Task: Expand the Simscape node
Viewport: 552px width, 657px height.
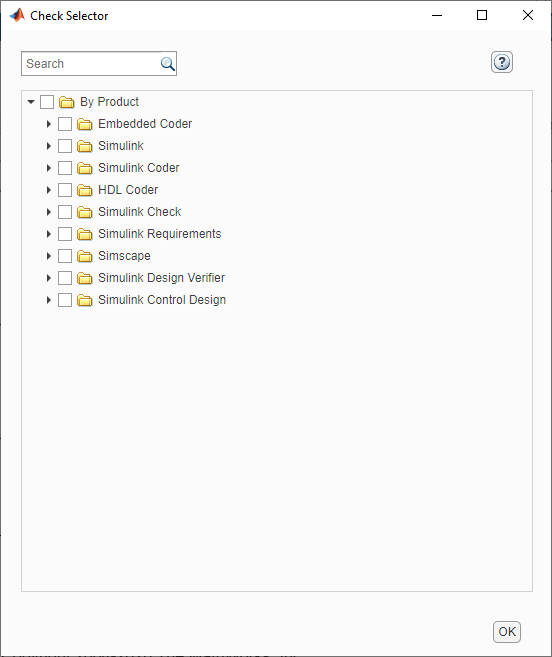Action: (x=49, y=256)
